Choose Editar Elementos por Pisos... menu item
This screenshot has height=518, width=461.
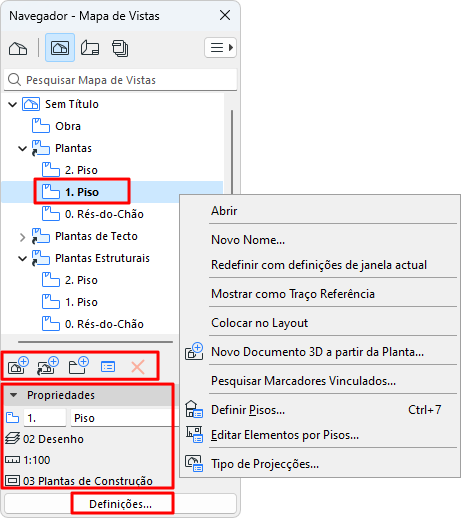click(x=285, y=435)
